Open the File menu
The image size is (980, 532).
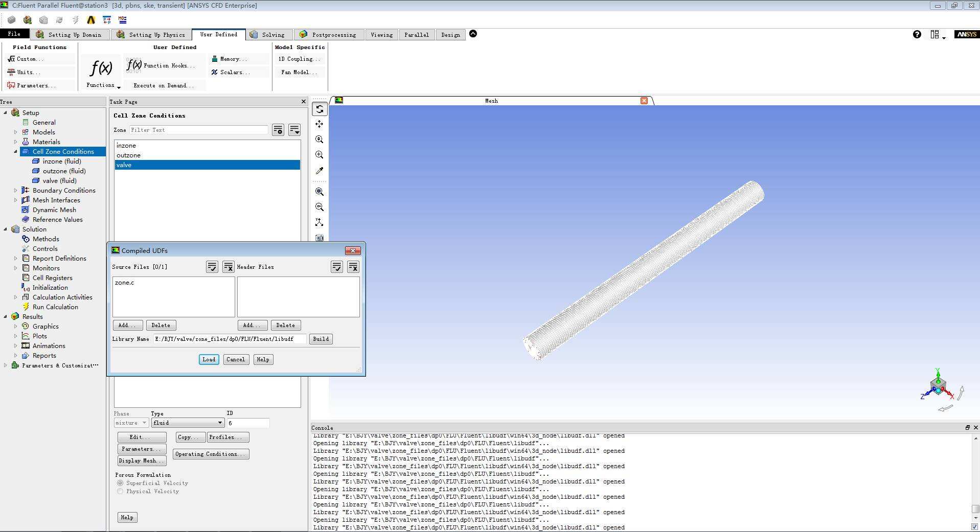point(14,34)
